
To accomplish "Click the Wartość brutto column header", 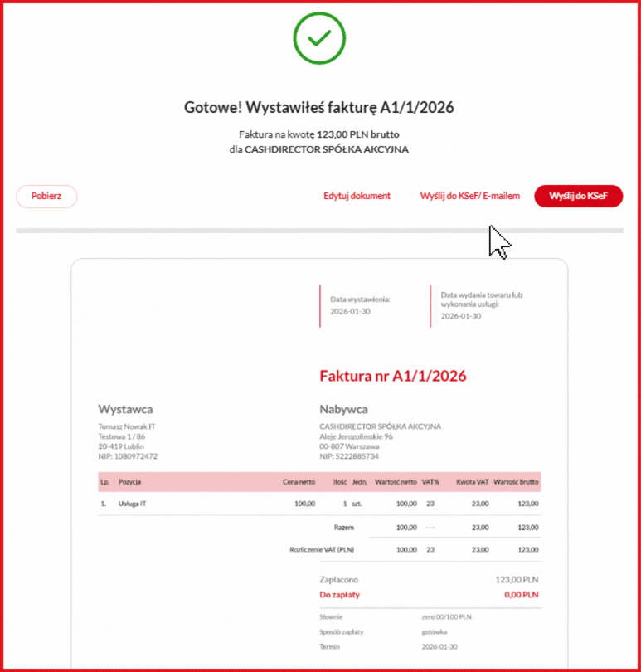I will click(516, 482).
